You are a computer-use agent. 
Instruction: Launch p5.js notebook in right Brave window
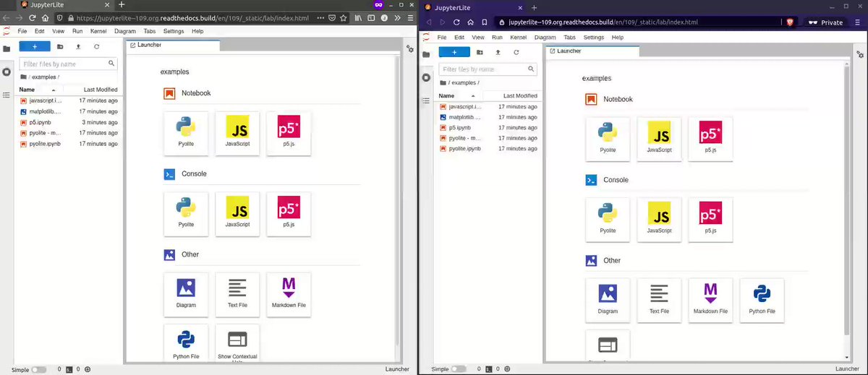(x=710, y=139)
